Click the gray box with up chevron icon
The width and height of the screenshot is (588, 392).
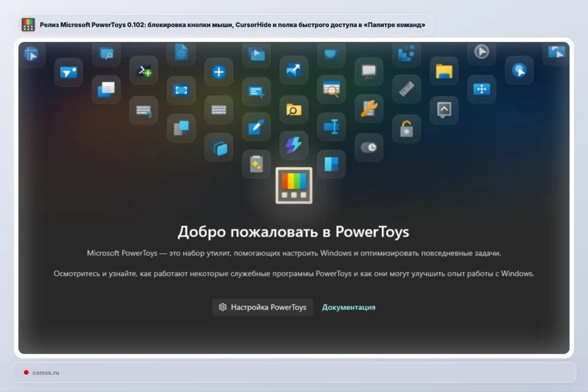click(x=444, y=110)
